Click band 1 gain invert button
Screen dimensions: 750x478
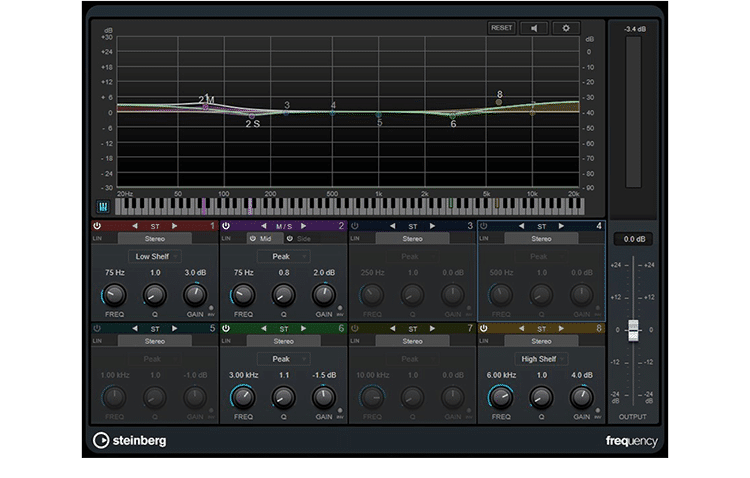(x=211, y=308)
